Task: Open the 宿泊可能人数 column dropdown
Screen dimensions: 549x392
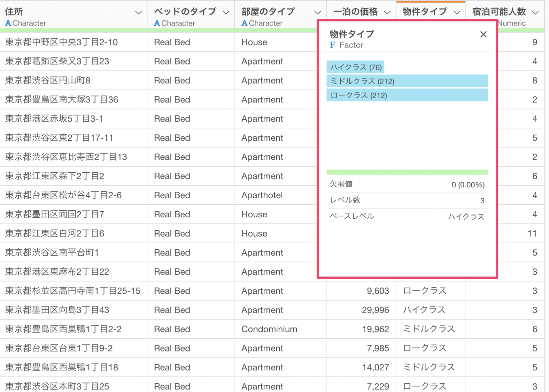Action: tap(535, 13)
